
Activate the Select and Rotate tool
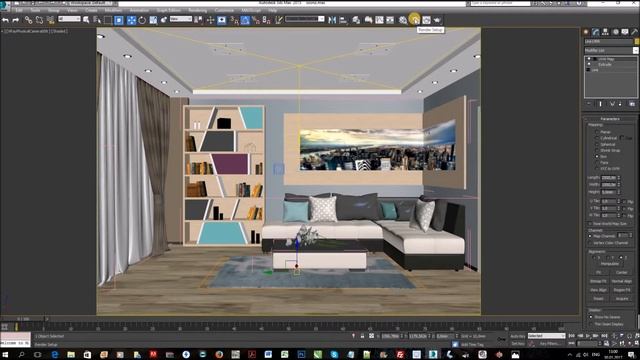point(142,20)
